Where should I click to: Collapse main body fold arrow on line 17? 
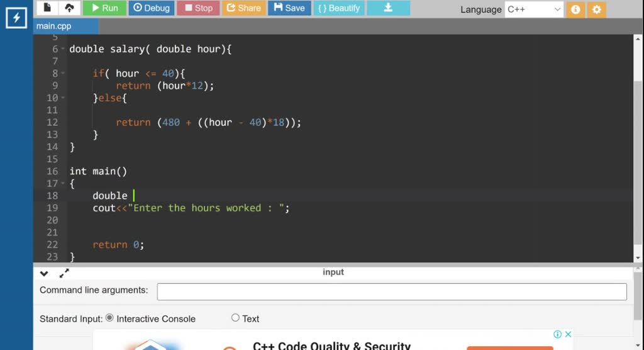point(63,183)
